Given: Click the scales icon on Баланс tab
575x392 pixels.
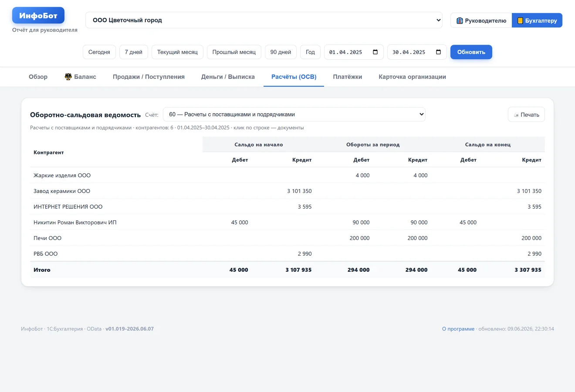Looking at the screenshot, I should pyautogui.click(x=68, y=77).
